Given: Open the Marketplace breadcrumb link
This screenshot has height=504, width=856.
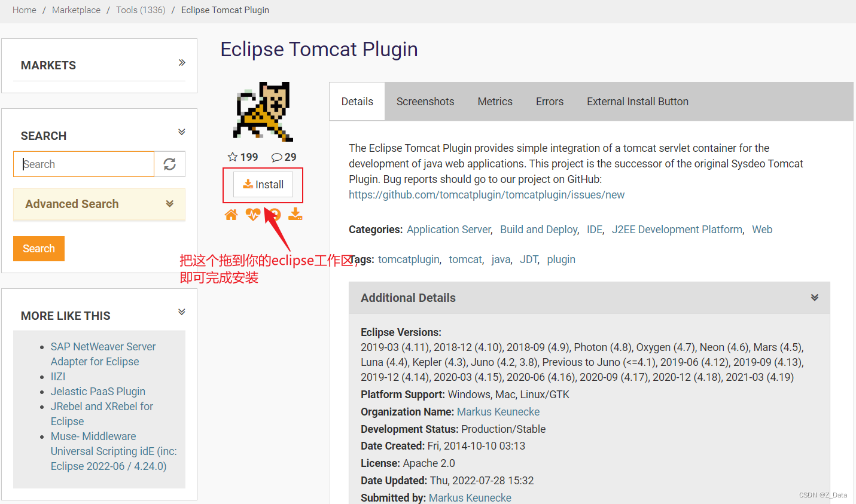Looking at the screenshot, I should point(76,10).
